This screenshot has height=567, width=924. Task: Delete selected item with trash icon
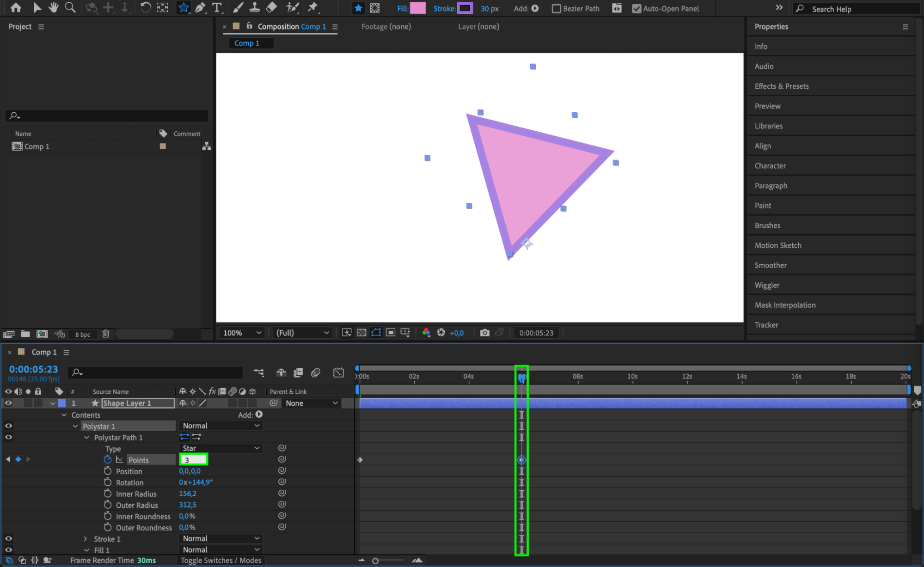pyautogui.click(x=106, y=334)
